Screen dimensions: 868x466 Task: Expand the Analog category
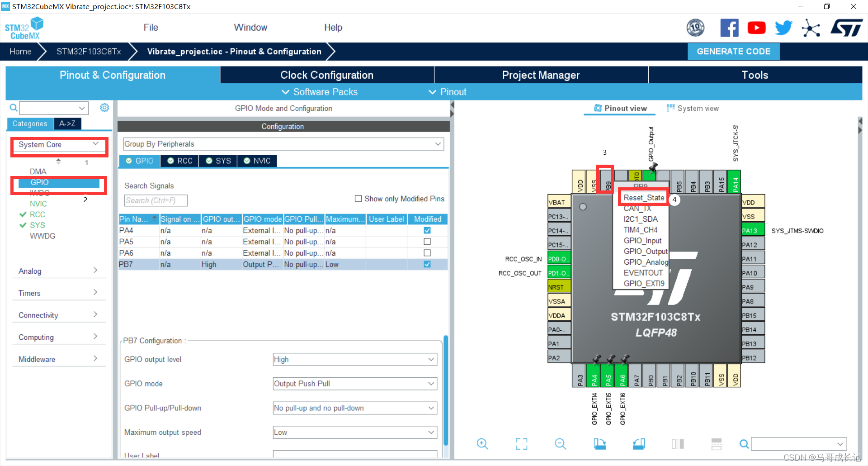[x=58, y=271]
